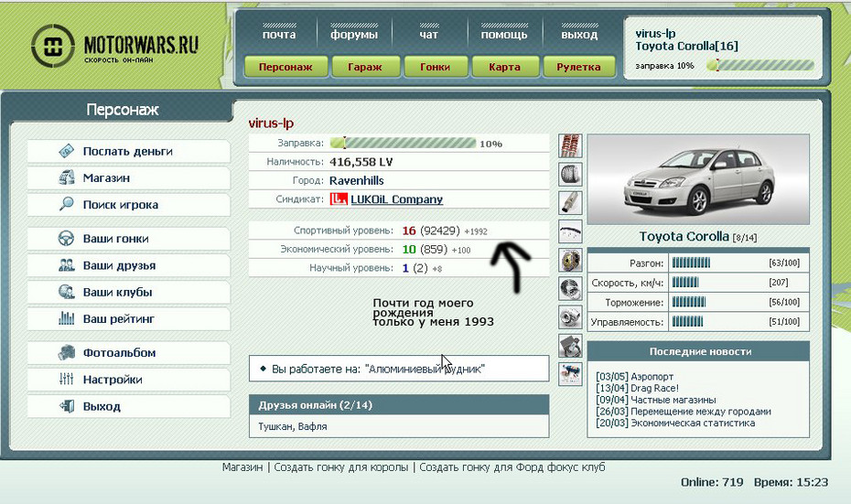The width and height of the screenshot is (851, 504).
Task: Click the shop icon beside Магазин
Action: [x=66, y=177]
